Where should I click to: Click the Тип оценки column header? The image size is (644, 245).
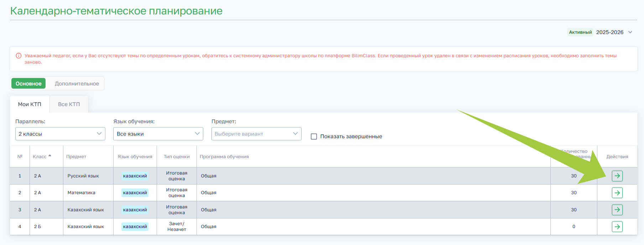(177, 157)
